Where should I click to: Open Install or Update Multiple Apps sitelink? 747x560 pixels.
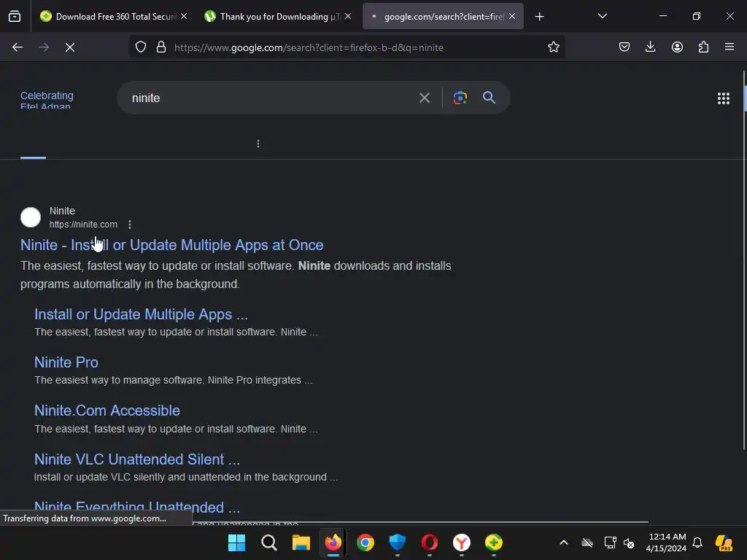click(141, 314)
